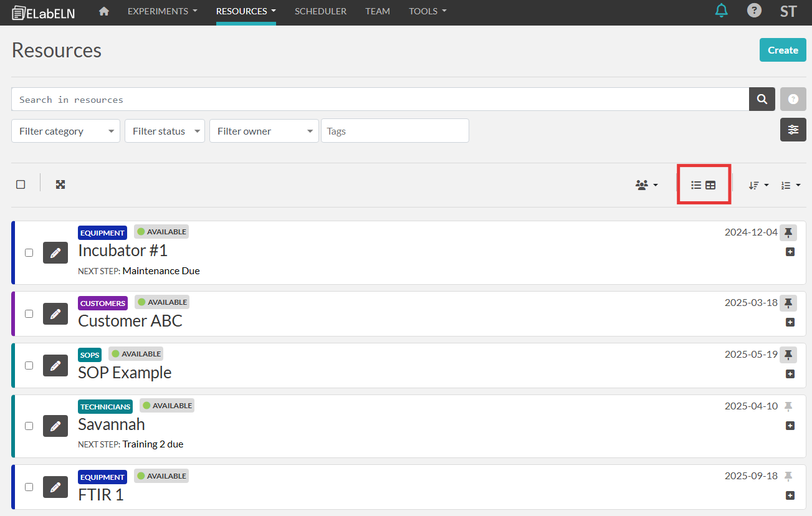Open the SOP Example resource

pyautogui.click(x=125, y=373)
